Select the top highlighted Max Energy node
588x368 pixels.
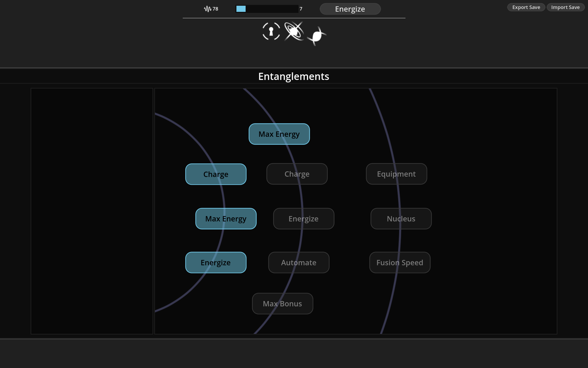point(279,134)
